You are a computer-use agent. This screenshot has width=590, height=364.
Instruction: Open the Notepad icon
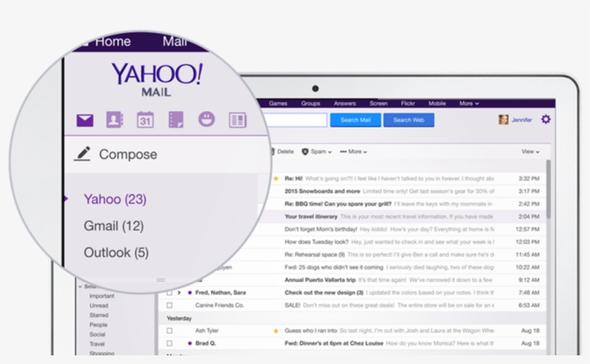point(176,120)
